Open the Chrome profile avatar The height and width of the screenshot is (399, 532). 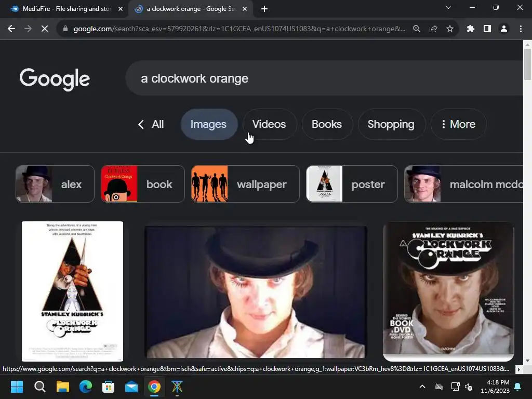[504, 29]
